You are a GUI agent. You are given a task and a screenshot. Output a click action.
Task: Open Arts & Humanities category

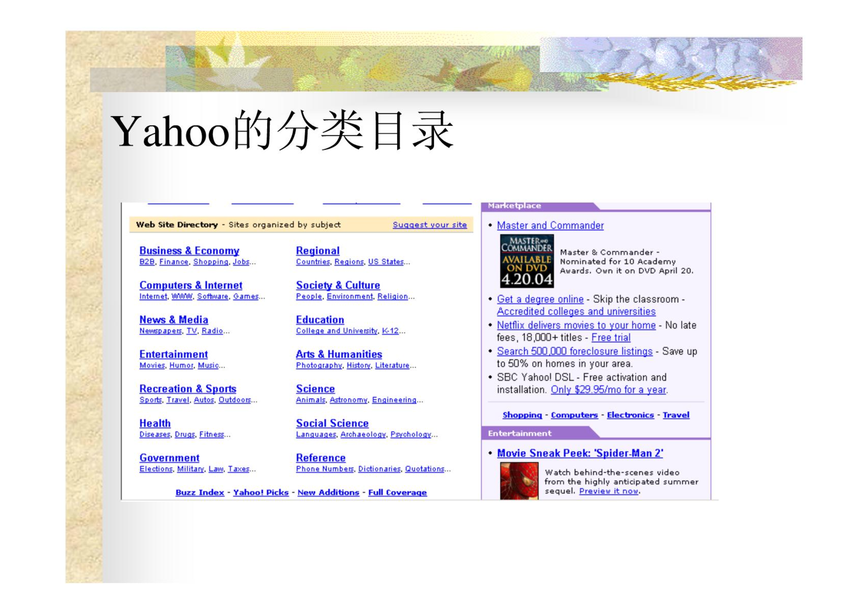tap(339, 354)
